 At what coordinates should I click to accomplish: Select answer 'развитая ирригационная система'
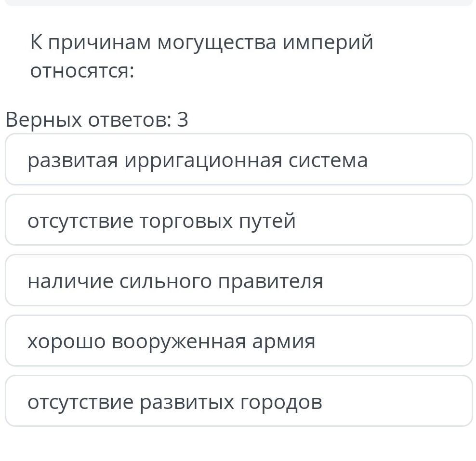pyautogui.click(x=238, y=160)
